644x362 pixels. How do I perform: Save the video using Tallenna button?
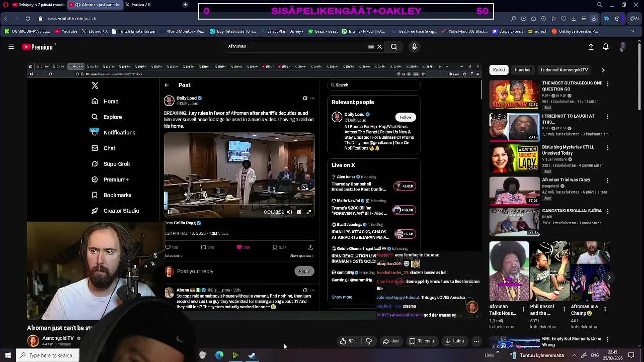click(x=422, y=341)
